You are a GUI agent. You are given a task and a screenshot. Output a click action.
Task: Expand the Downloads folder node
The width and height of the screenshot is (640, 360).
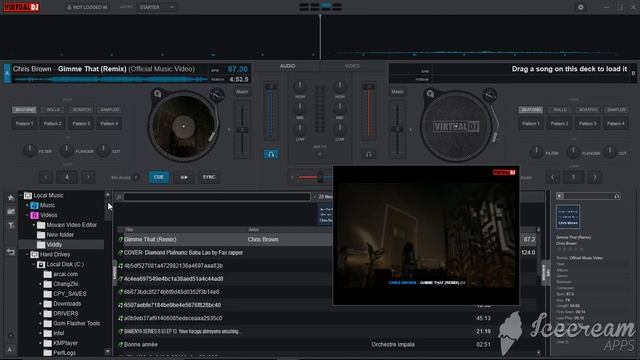coord(40,304)
